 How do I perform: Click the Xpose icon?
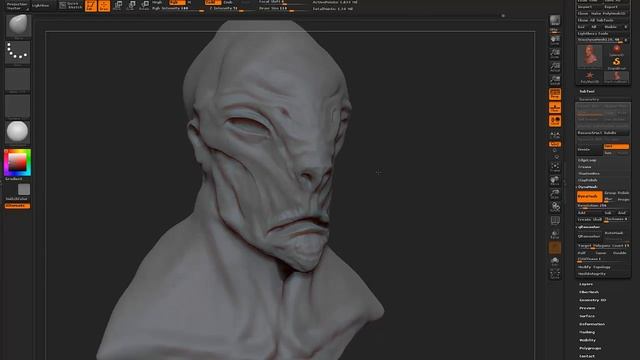[x=555, y=274]
